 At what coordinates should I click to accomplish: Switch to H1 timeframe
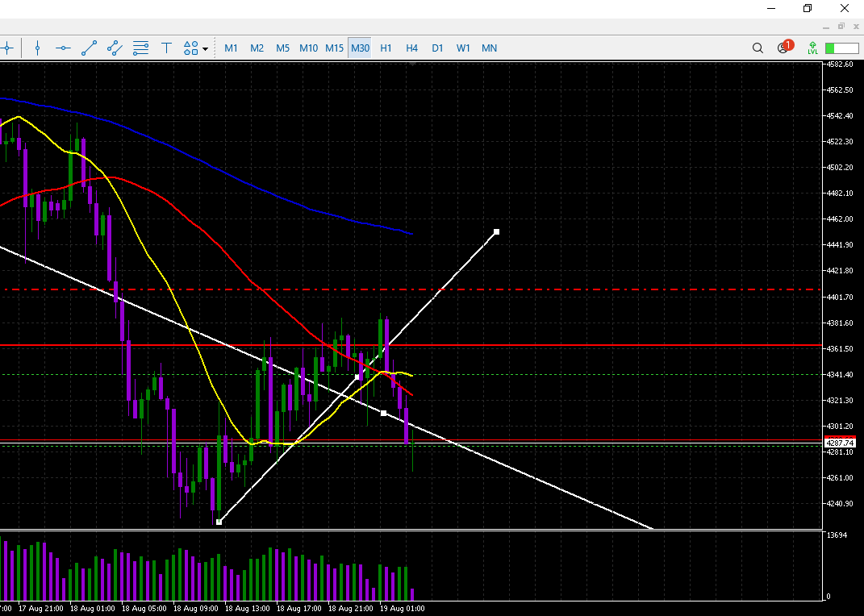pos(386,48)
